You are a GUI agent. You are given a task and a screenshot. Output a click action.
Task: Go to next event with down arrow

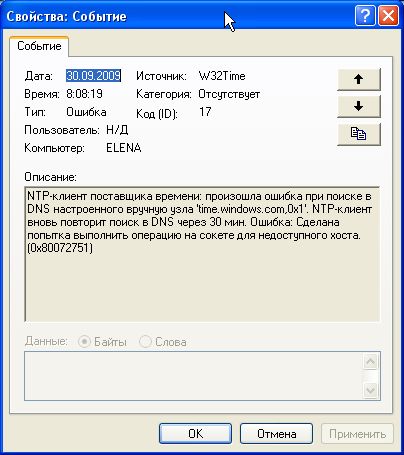pyautogui.click(x=359, y=107)
